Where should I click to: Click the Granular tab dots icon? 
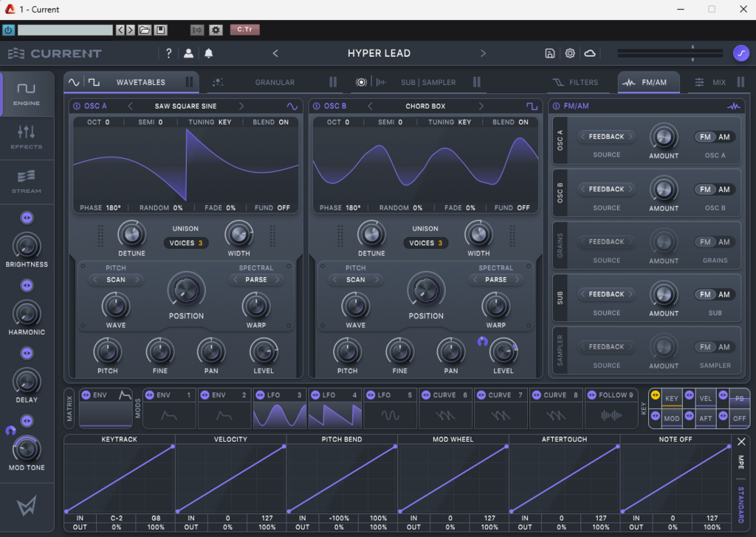218,82
